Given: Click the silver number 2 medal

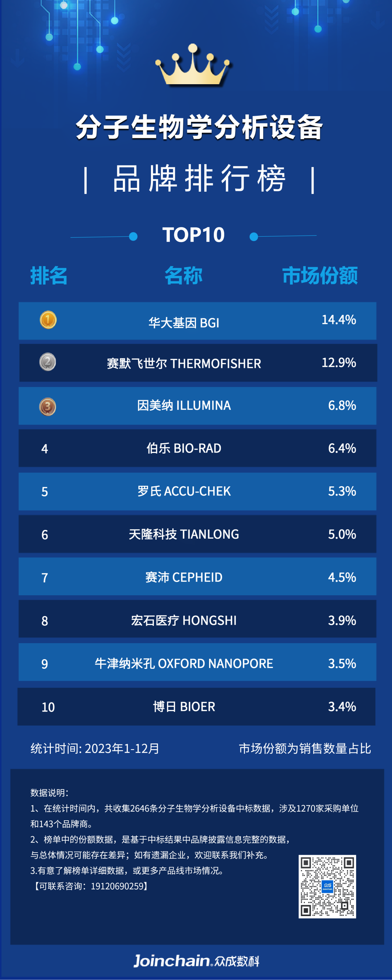Looking at the screenshot, I should click(48, 362).
